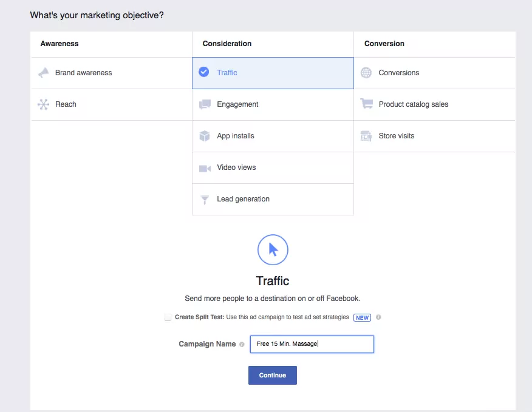This screenshot has width=532, height=412.
Task: Click the Product catalog sales cart icon
Action: pos(366,104)
